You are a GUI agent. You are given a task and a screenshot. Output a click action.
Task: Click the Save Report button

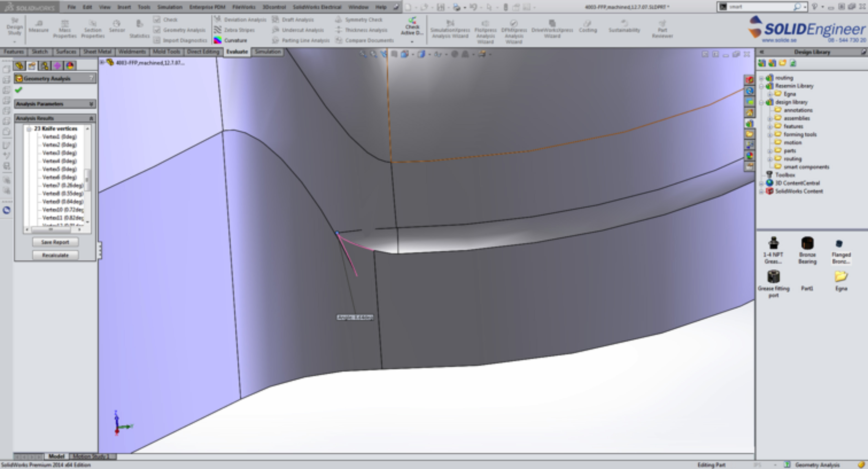pyautogui.click(x=55, y=242)
